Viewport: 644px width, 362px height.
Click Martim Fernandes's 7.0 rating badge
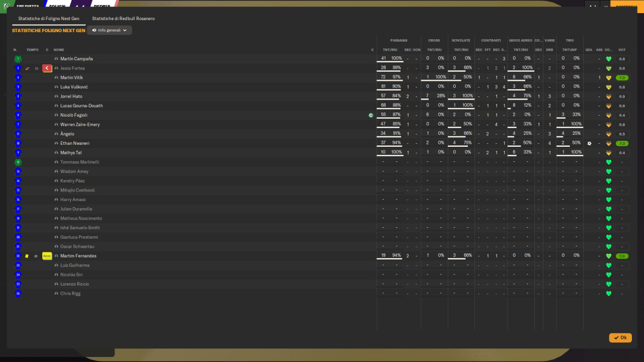622,256
